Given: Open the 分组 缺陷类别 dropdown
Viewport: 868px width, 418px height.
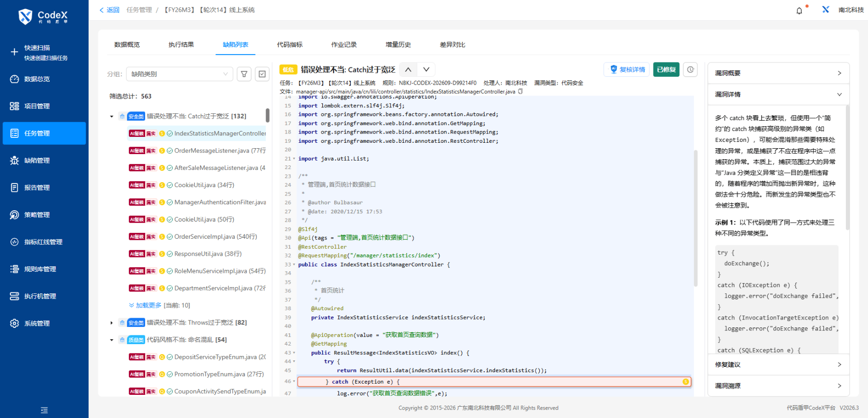Looking at the screenshot, I should pyautogui.click(x=180, y=74).
